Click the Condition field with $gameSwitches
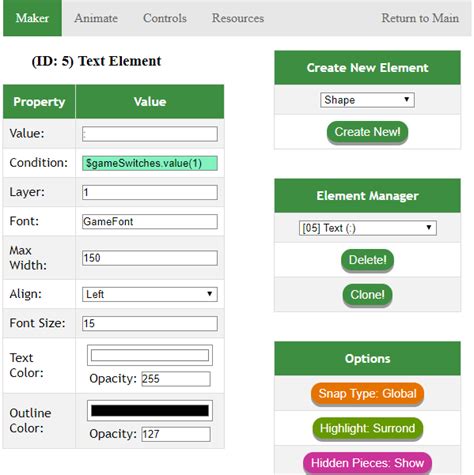The height and width of the screenshot is (475, 474). pyautogui.click(x=150, y=163)
